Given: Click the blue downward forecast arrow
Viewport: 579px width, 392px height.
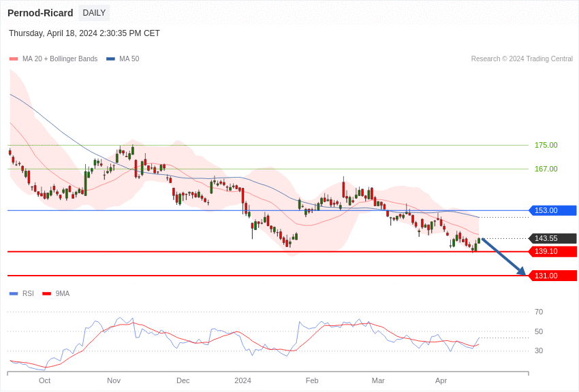Looking at the screenshot, I should (504, 257).
